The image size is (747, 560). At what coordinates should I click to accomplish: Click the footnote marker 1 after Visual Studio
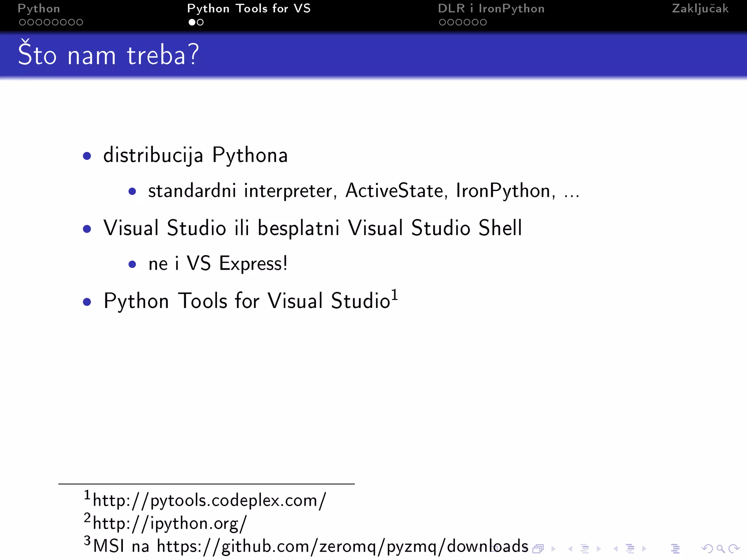395,295
